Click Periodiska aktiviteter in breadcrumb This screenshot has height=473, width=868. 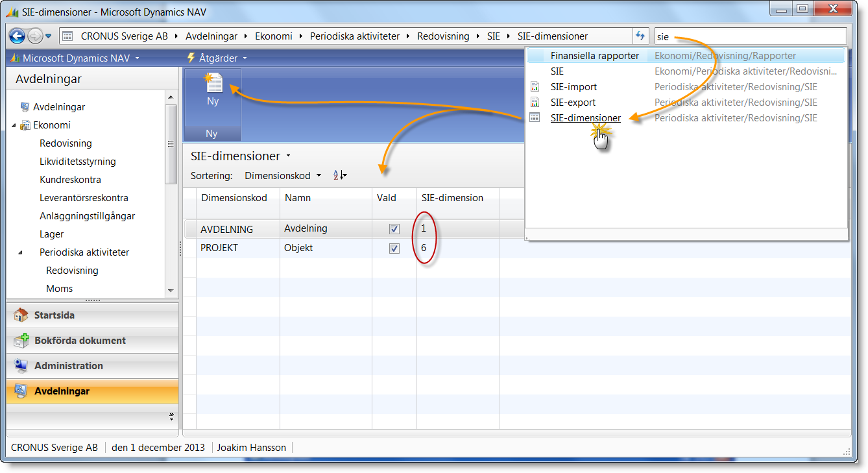click(355, 36)
